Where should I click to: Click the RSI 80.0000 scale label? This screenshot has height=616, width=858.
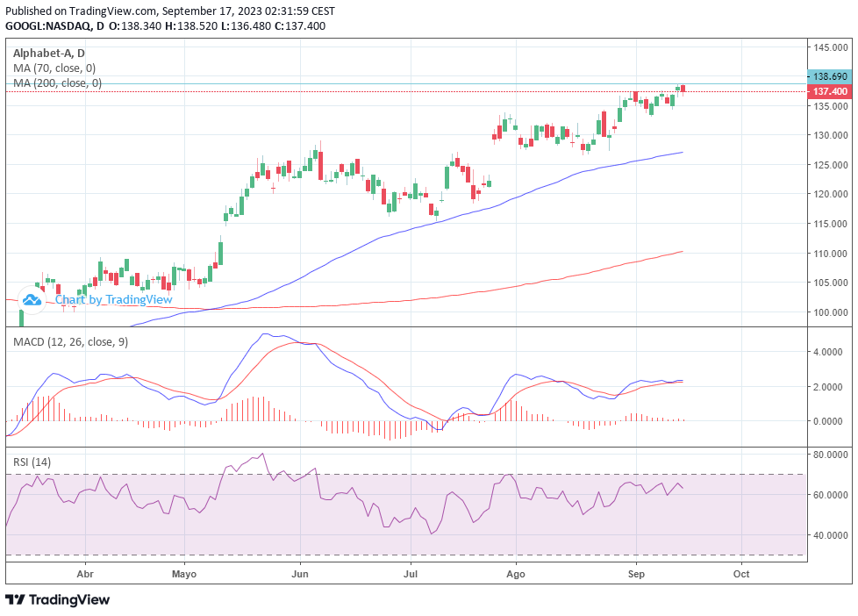[830, 455]
